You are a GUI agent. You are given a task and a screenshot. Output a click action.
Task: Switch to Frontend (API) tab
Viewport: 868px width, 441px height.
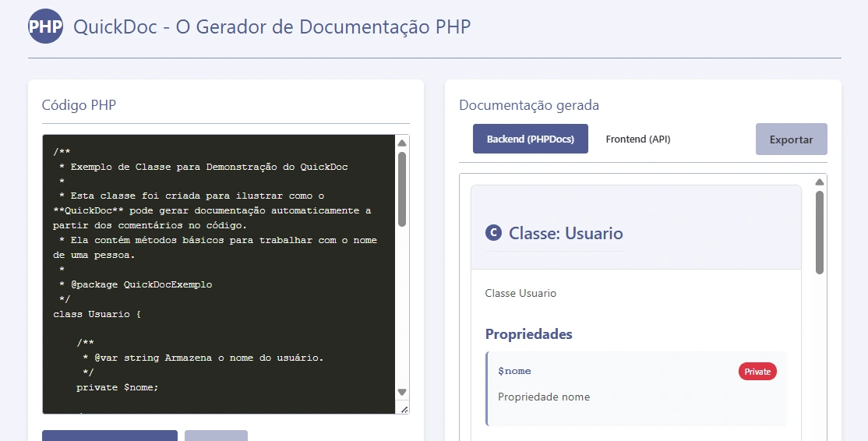(637, 139)
